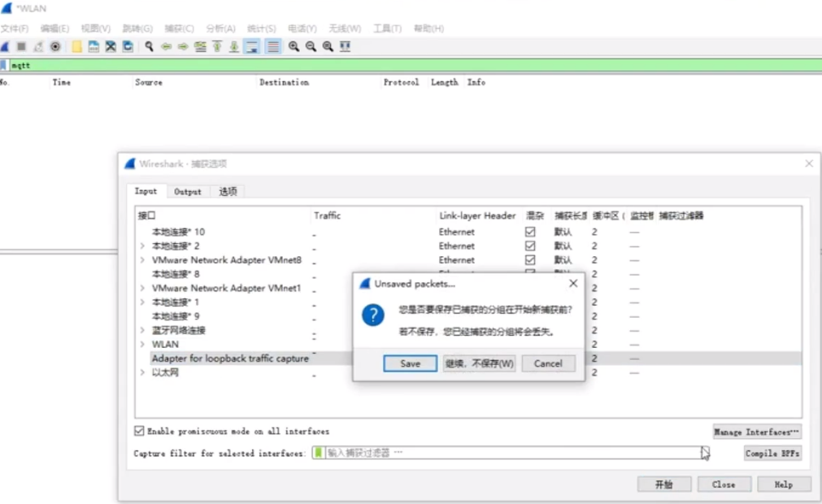
Task: Expand VMware Network Adapter VMnet1 row
Action: point(142,288)
